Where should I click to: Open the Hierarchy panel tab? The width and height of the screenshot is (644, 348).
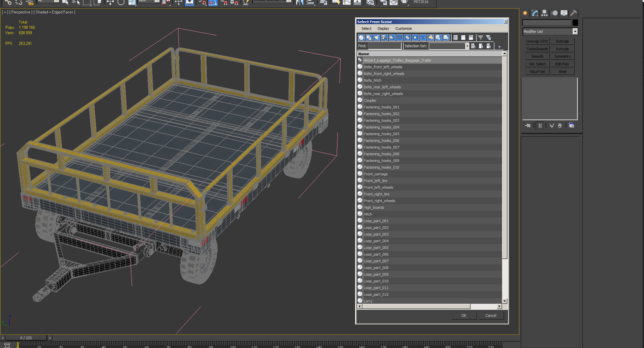click(x=544, y=13)
